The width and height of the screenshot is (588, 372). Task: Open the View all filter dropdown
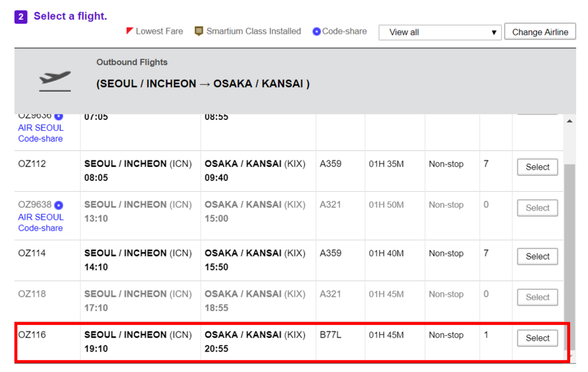coord(440,32)
